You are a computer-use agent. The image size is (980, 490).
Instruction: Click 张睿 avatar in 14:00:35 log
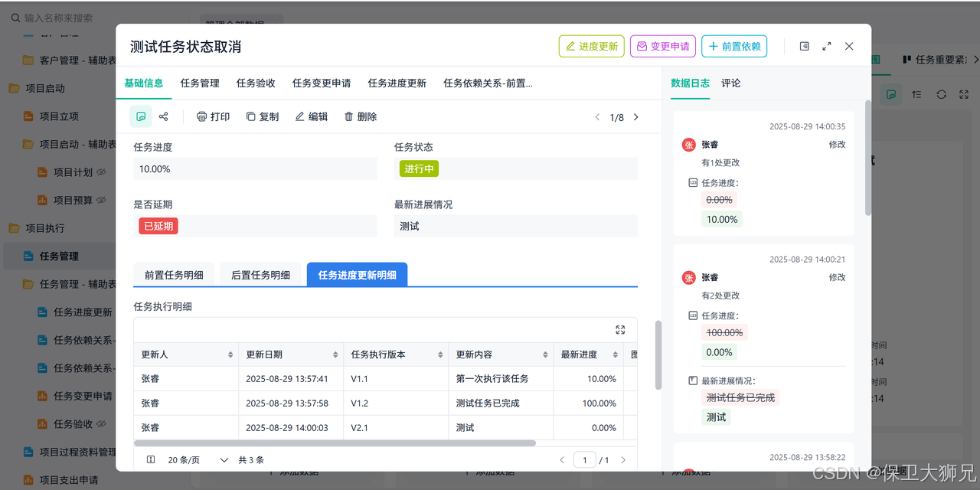point(689,145)
